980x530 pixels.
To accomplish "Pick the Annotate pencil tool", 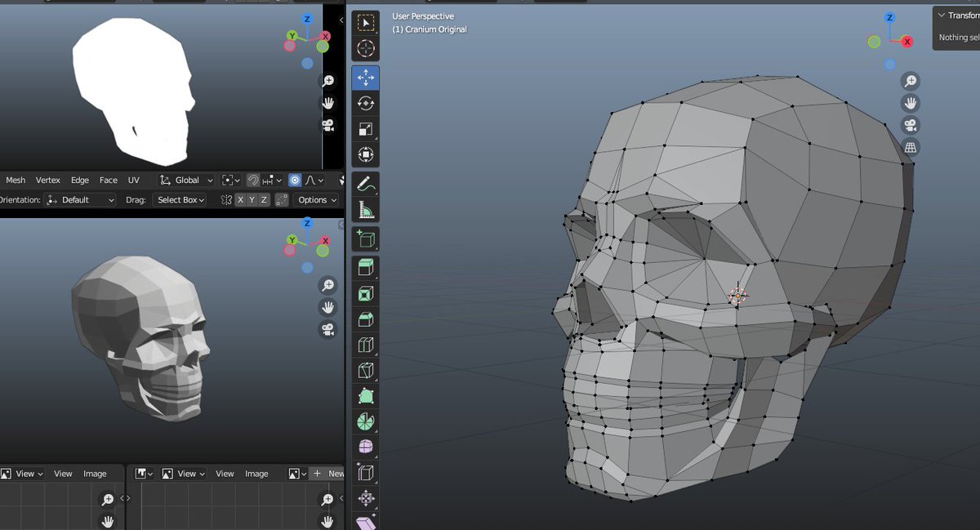I will (366, 185).
